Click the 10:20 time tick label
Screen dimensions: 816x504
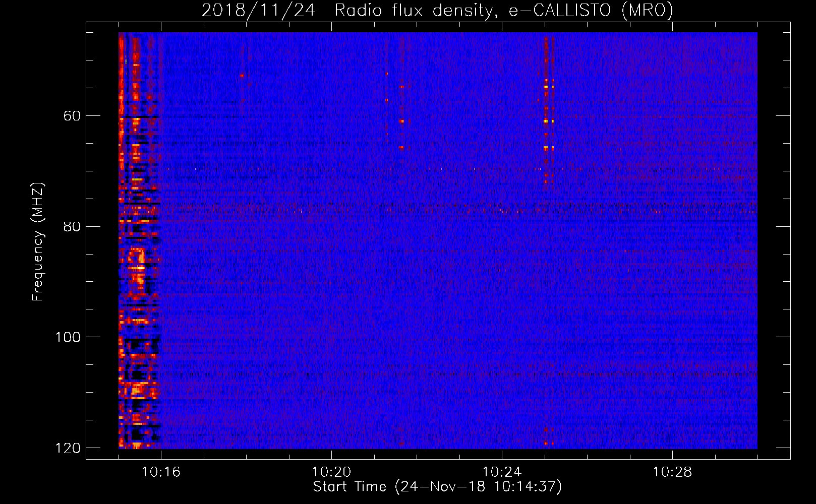[x=331, y=472]
